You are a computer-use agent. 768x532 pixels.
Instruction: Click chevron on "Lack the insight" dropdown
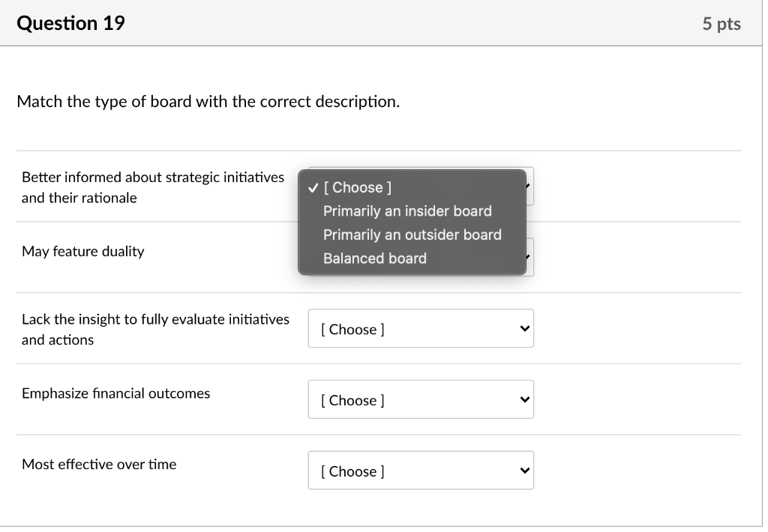pyautogui.click(x=523, y=327)
